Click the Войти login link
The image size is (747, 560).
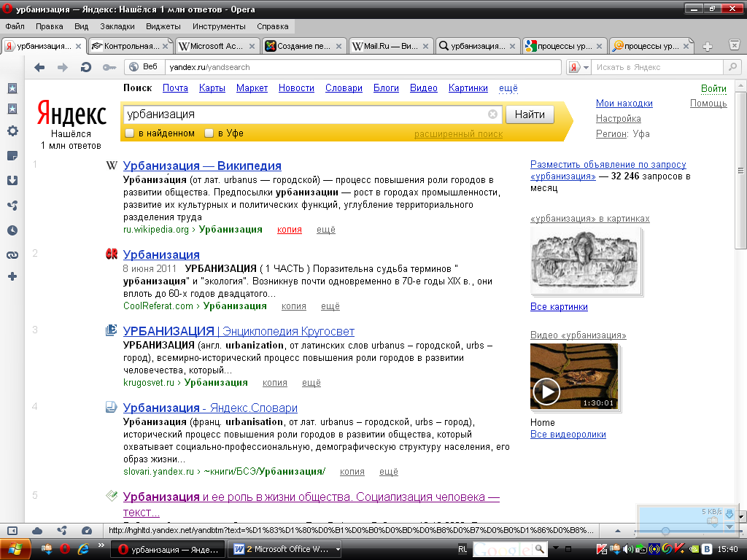[713, 88]
